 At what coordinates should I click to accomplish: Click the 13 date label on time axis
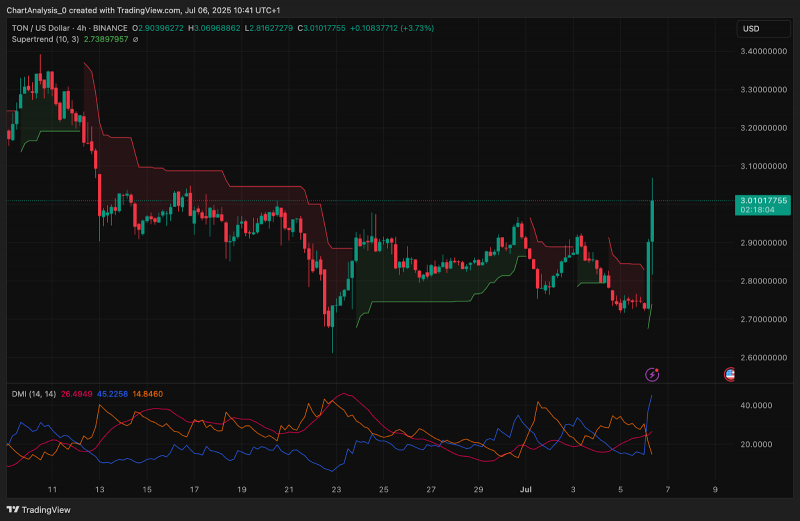pos(99,489)
